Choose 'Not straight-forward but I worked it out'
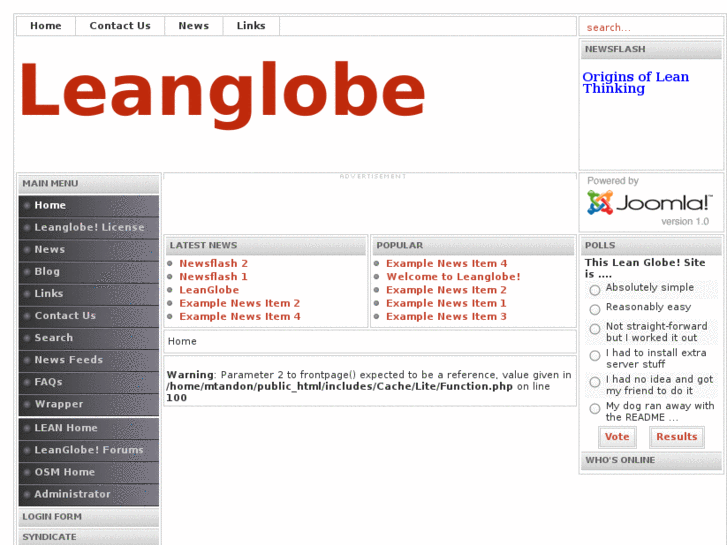 pos(595,329)
